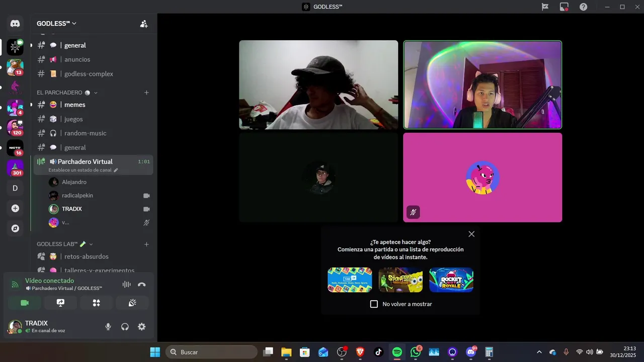Deafen with the headphones icon
The height and width of the screenshot is (362, 644).
[125, 327]
